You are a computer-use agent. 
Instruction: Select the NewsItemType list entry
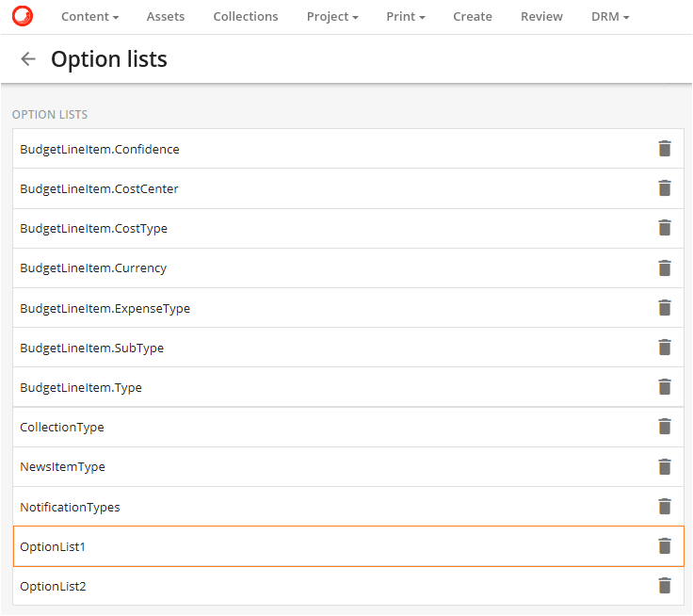[x=63, y=467]
